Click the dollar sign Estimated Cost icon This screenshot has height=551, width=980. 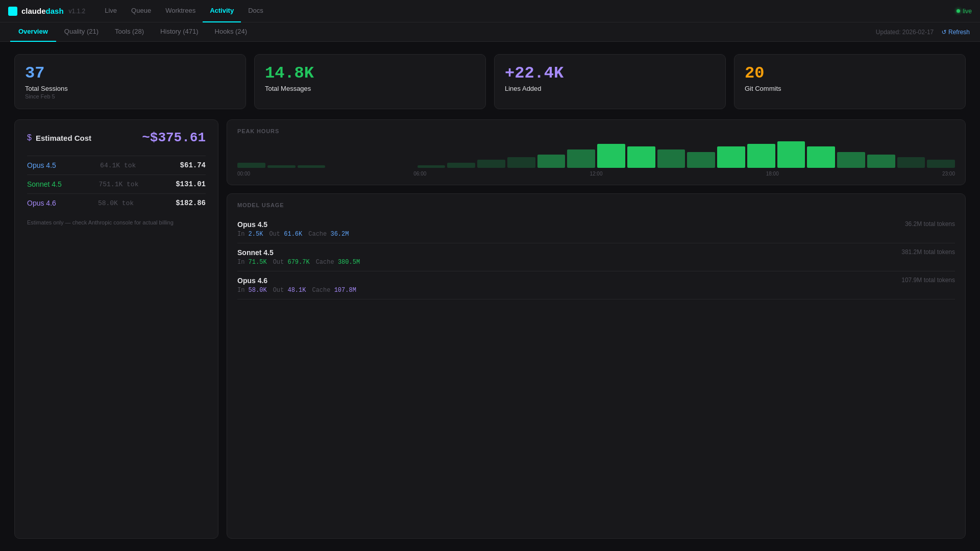click(30, 138)
